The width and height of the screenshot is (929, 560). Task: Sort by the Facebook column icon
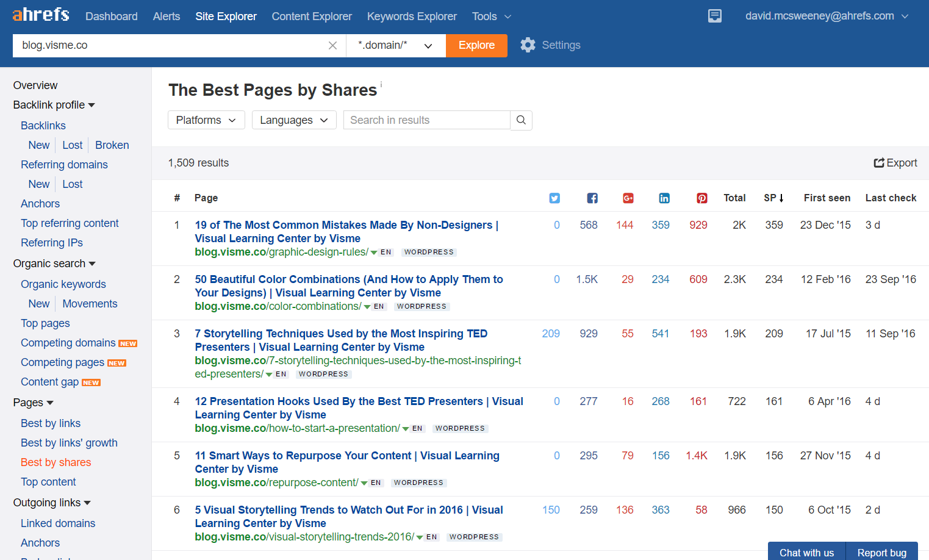(592, 198)
